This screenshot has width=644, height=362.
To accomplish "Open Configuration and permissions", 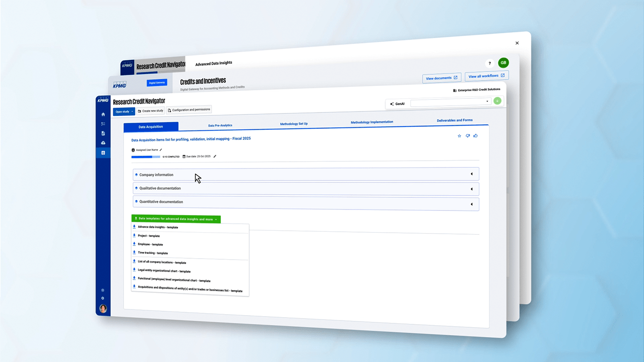I will [189, 110].
